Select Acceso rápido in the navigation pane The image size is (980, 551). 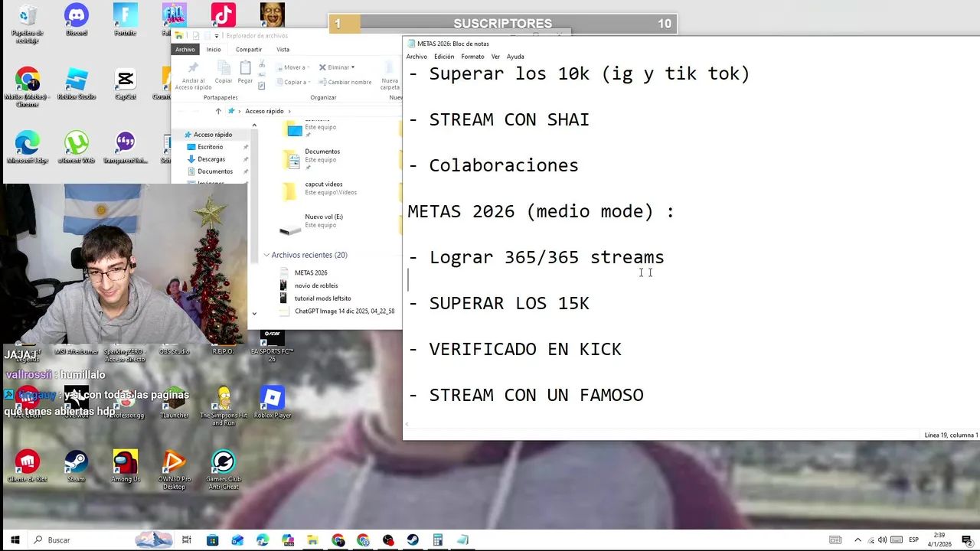point(213,135)
